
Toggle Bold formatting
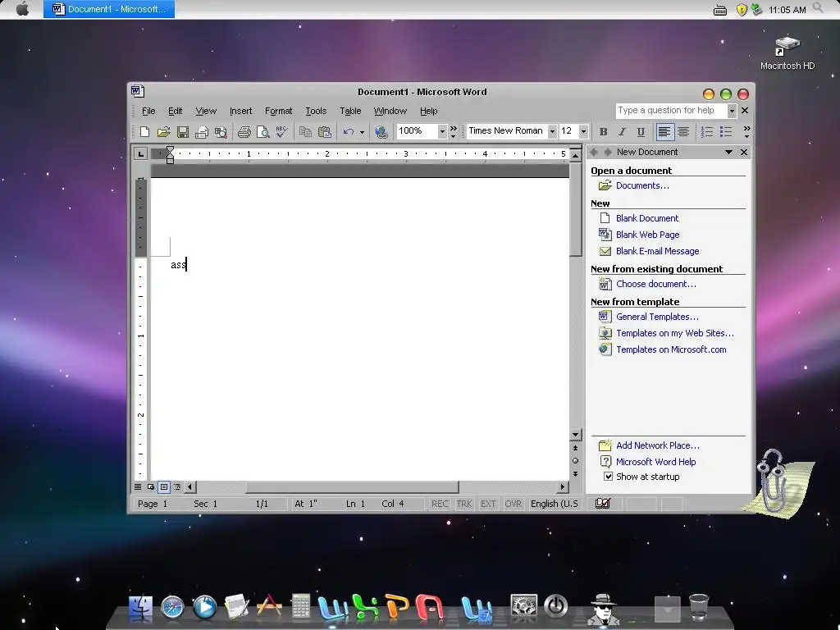603,131
